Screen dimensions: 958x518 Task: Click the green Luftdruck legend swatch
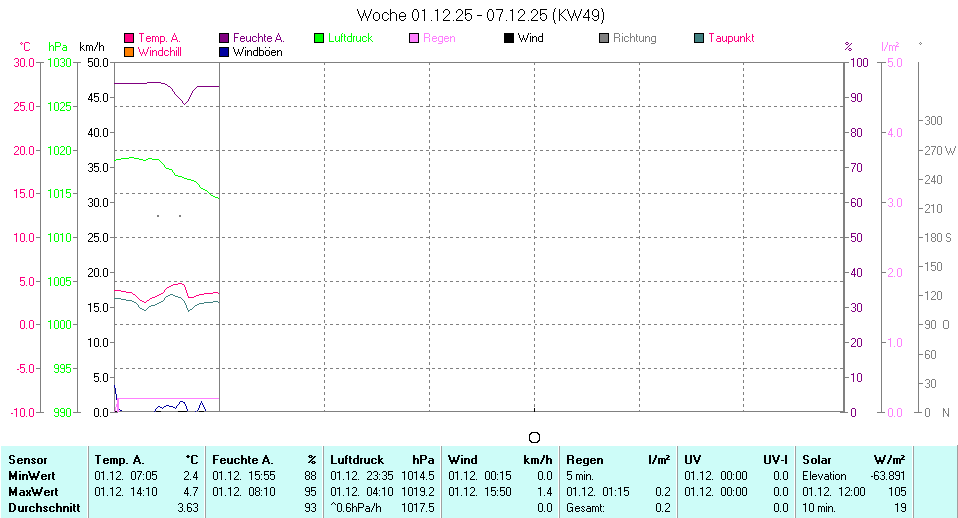coord(320,38)
